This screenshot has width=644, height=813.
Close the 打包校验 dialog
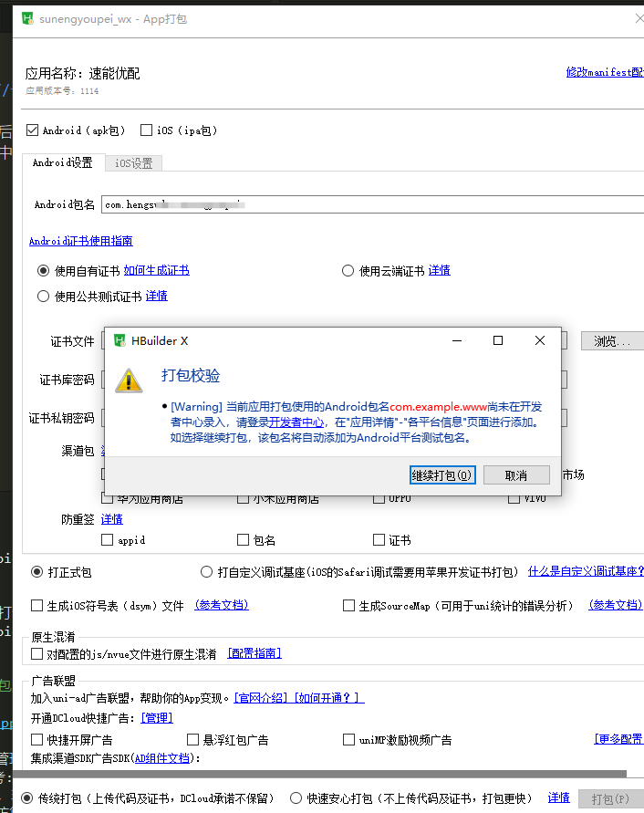[540, 340]
